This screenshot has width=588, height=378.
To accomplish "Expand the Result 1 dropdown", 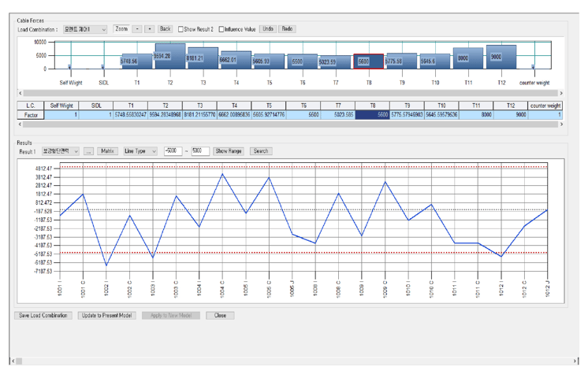I will (61, 151).
